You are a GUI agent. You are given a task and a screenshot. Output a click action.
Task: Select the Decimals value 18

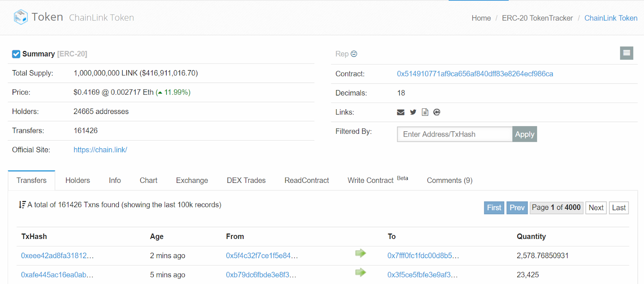pos(401,93)
